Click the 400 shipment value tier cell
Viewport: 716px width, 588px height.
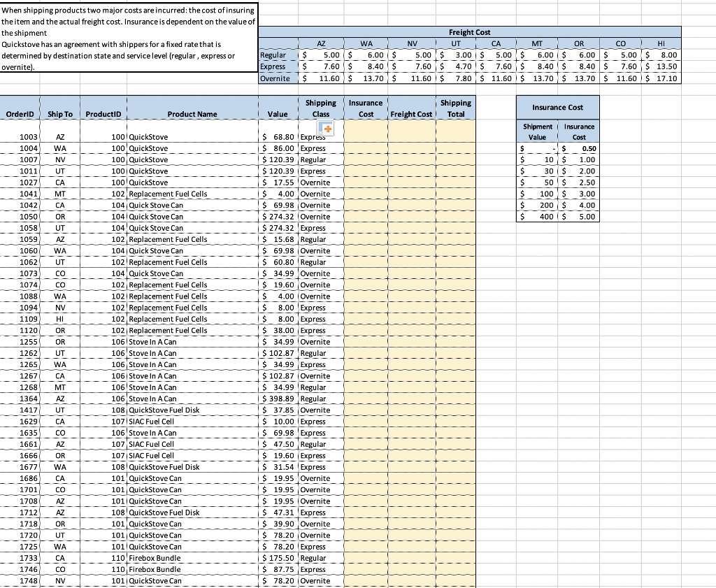pyautogui.click(x=538, y=217)
